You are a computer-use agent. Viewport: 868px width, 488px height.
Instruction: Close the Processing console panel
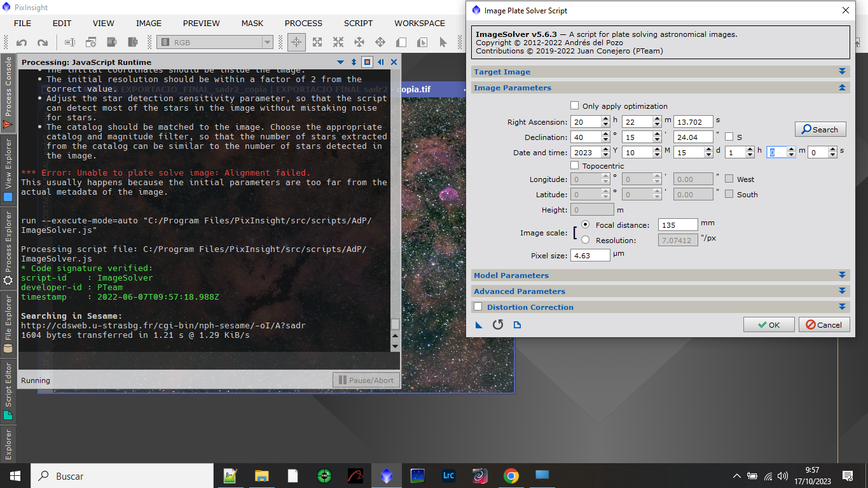pyautogui.click(x=394, y=62)
